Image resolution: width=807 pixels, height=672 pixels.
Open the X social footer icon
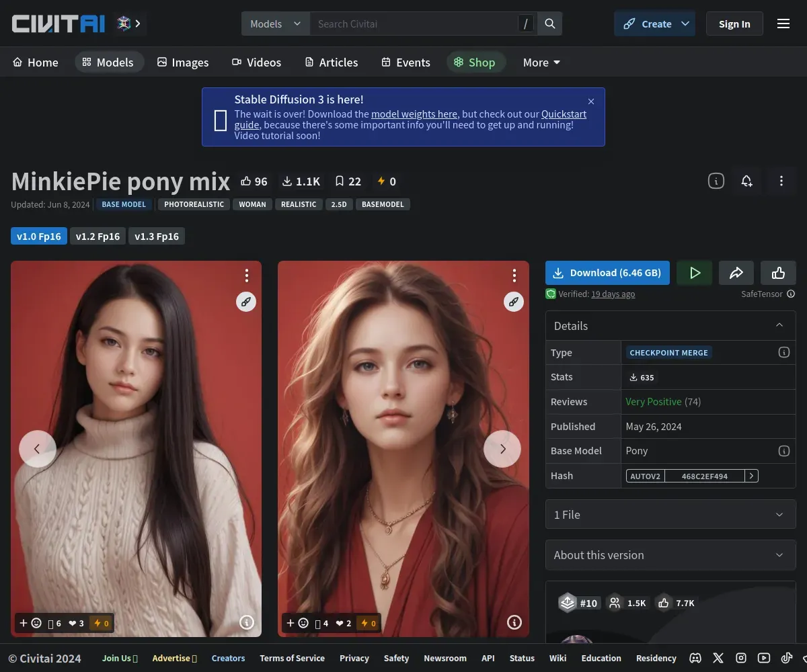click(718, 659)
